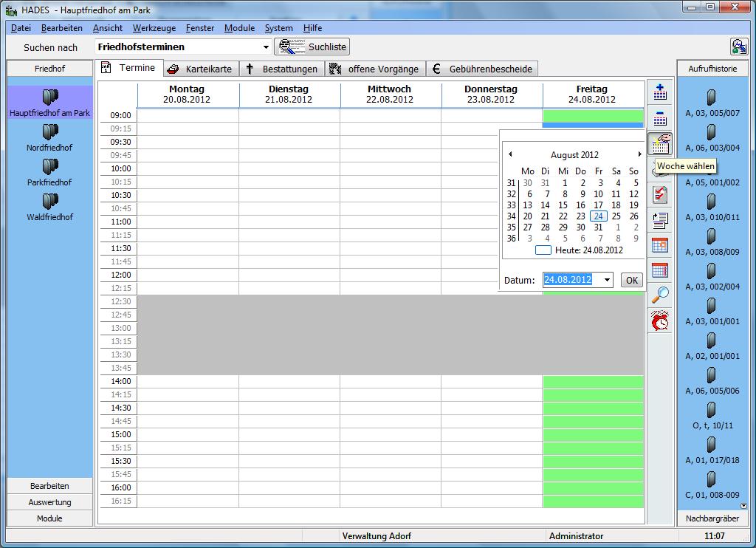This screenshot has height=548, width=756.
Task: Open the System menu
Action: (x=278, y=28)
